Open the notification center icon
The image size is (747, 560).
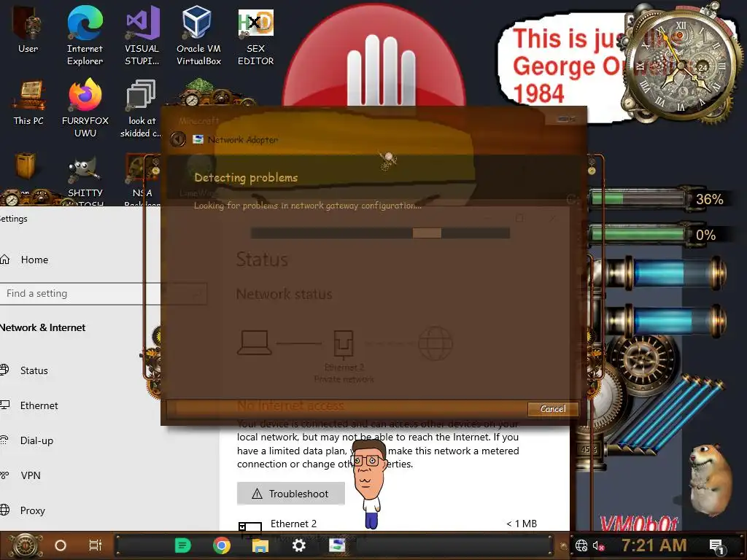point(716,546)
